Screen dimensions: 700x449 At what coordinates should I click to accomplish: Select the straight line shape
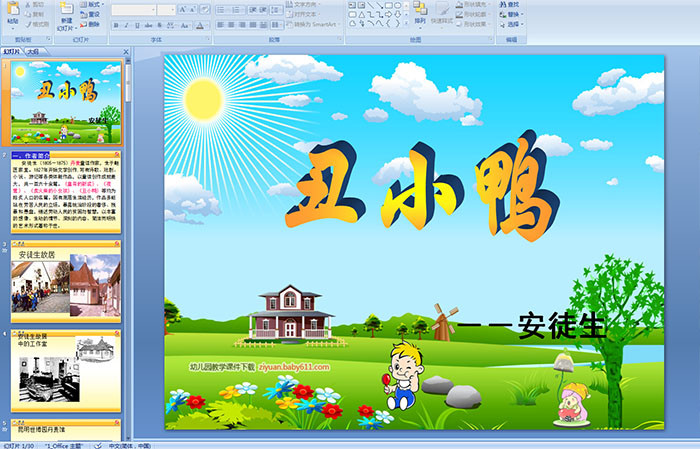pos(371,5)
